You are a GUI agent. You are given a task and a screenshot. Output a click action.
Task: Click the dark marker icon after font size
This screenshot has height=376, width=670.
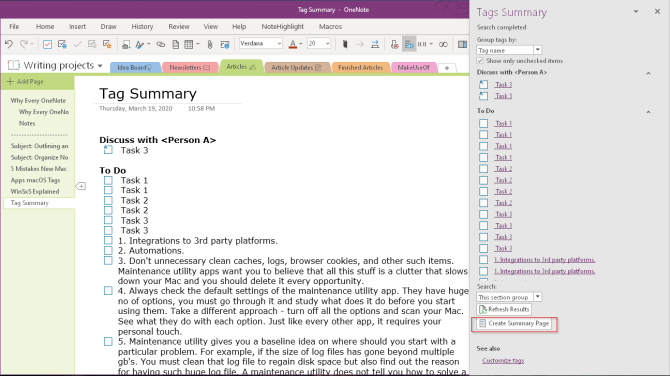coord(345,44)
